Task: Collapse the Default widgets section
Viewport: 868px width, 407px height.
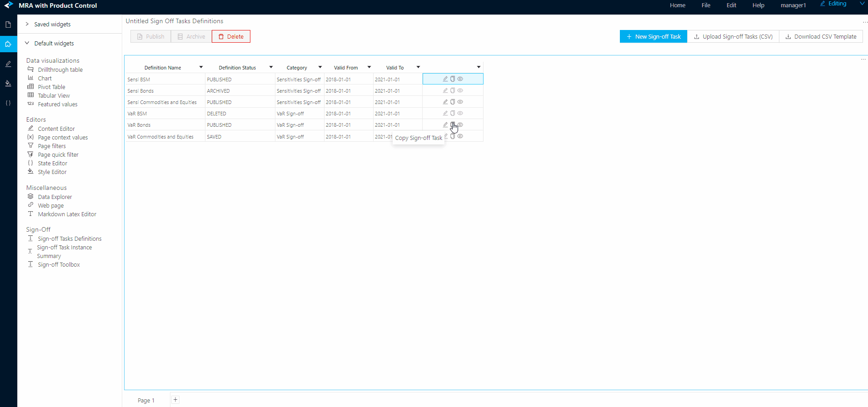Action: pyautogui.click(x=27, y=43)
